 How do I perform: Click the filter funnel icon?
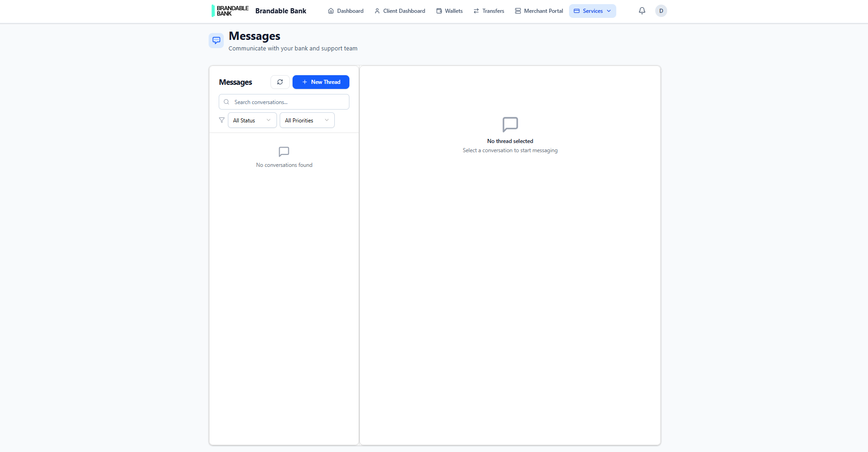click(x=222, y=120)
